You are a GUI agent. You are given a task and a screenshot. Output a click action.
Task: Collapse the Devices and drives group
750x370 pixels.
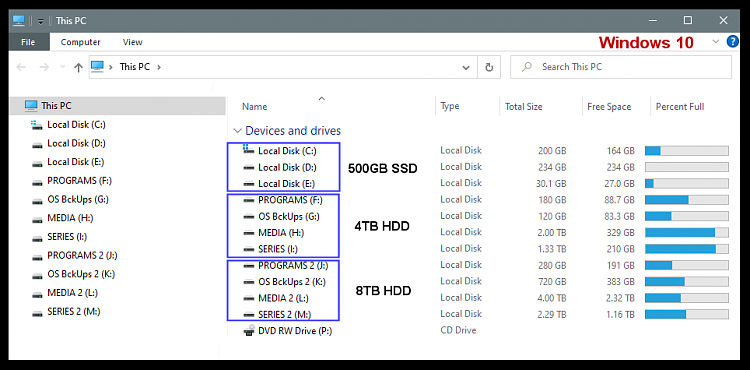pyautogui.click(x=237, y=131)
